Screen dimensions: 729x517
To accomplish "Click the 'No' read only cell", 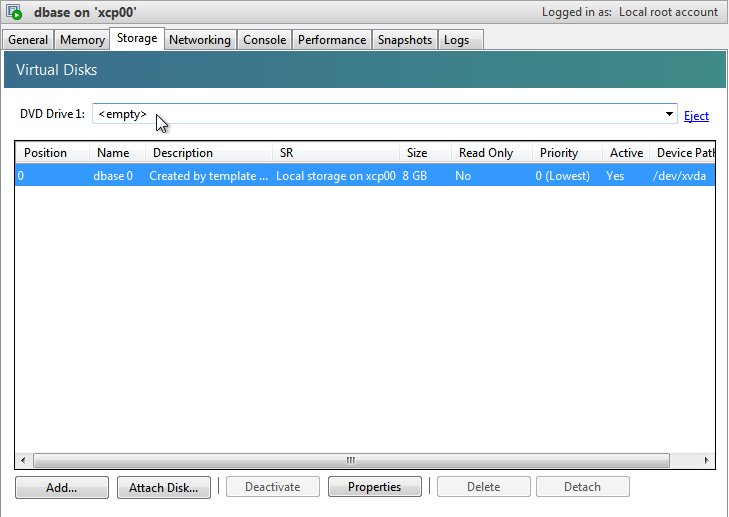I will pos(463,176).
